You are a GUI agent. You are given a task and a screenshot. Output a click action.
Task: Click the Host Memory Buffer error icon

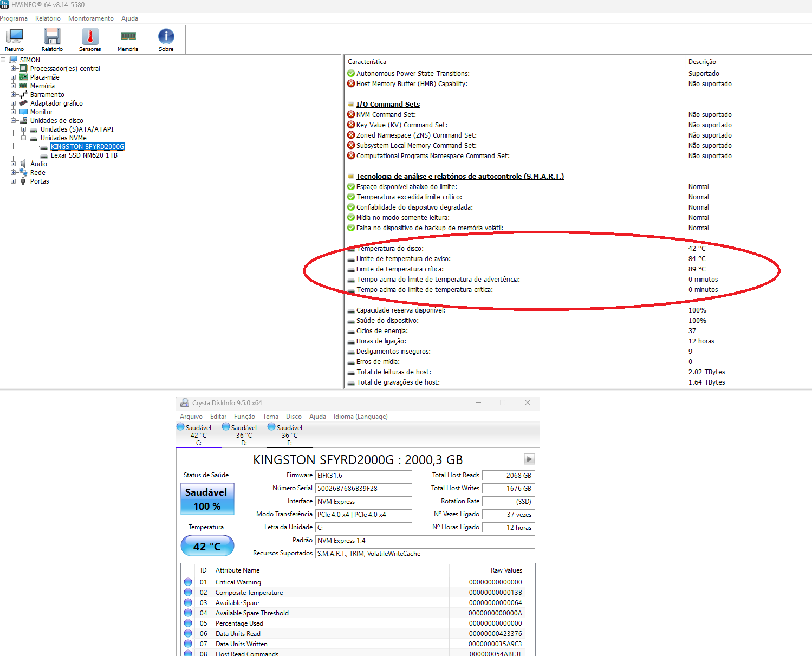351,84
